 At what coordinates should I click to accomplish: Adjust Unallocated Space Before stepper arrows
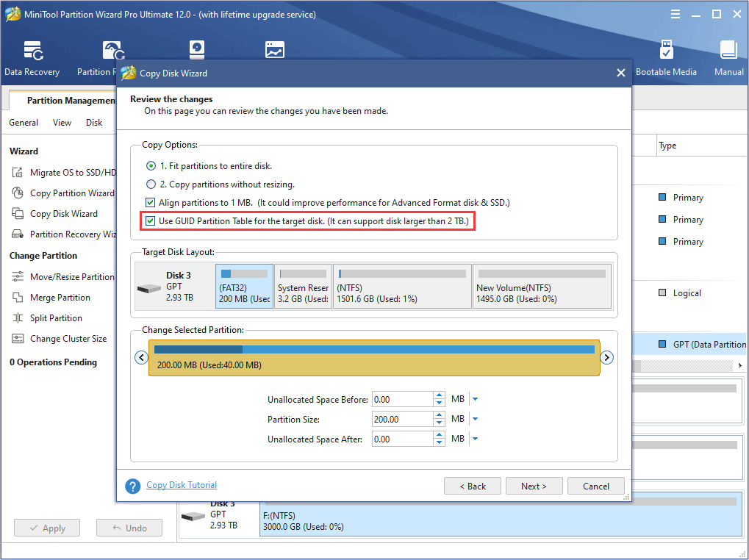coord(439,399)
